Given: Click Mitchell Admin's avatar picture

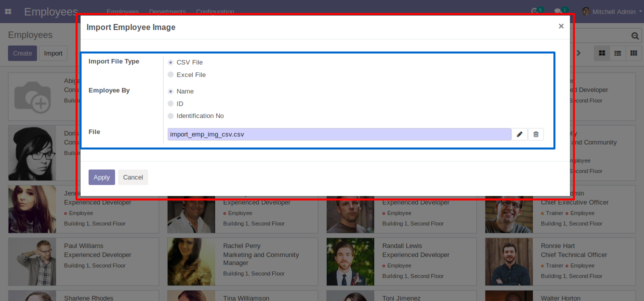Looking at the screenshot, I should [x=586, y=11].
